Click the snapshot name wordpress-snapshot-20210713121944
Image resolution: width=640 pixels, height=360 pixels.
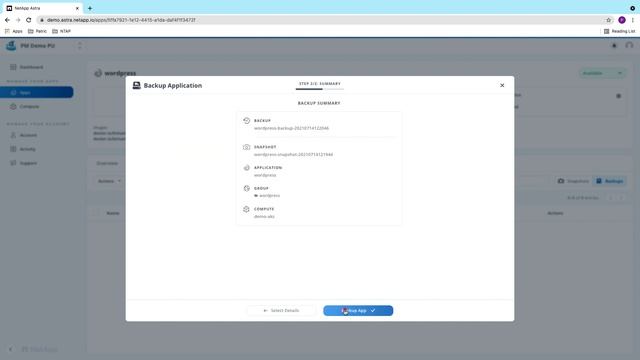click(293, 154)
